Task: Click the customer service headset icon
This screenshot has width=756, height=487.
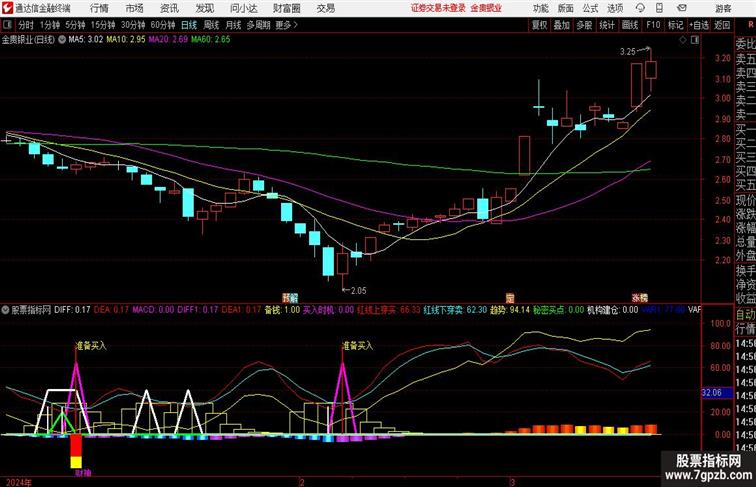Action: point(640,8)
